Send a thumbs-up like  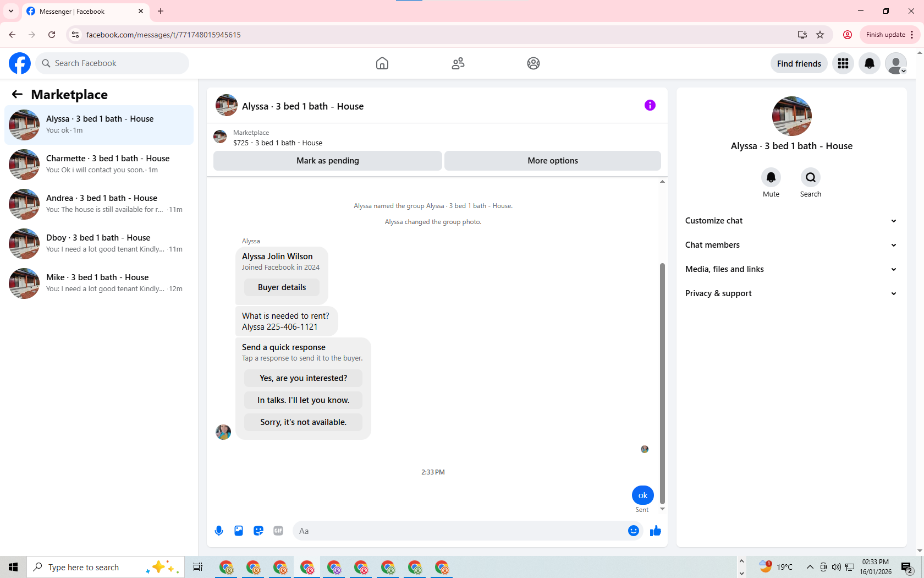(656, 531)
